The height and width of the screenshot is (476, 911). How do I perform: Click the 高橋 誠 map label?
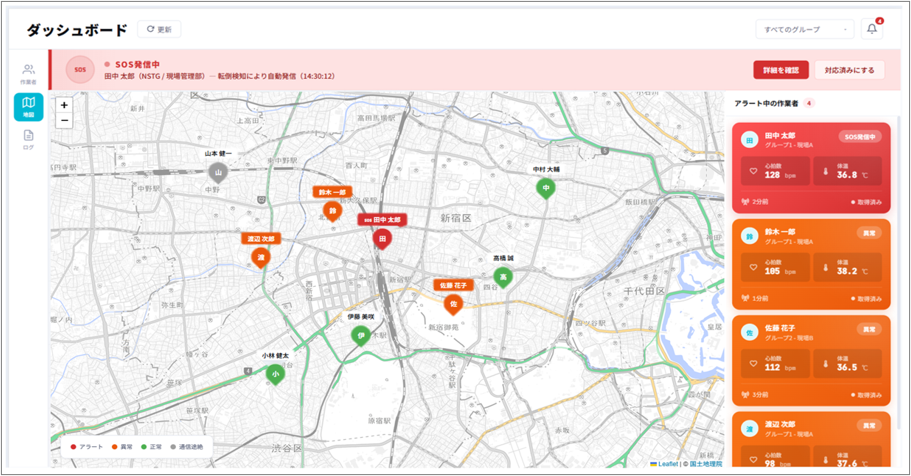click(503, 258)
